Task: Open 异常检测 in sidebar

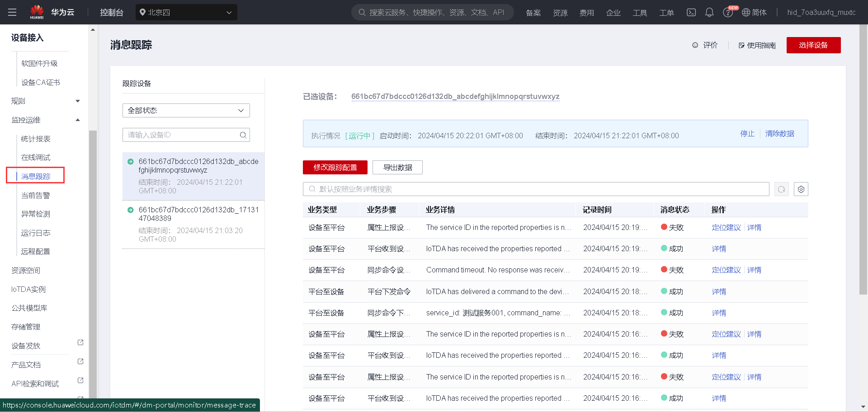Action: pos(36,214)
